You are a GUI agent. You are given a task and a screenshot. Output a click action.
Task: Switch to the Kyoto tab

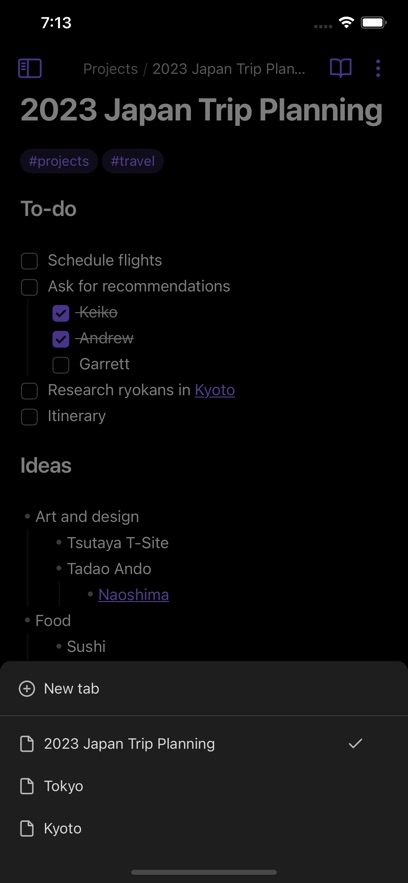(x=204, y=828)
